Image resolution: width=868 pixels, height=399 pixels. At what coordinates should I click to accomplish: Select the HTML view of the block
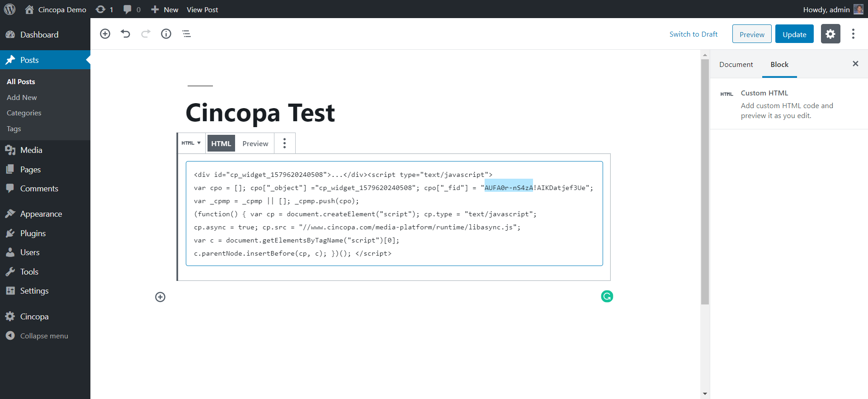point(221,143)
